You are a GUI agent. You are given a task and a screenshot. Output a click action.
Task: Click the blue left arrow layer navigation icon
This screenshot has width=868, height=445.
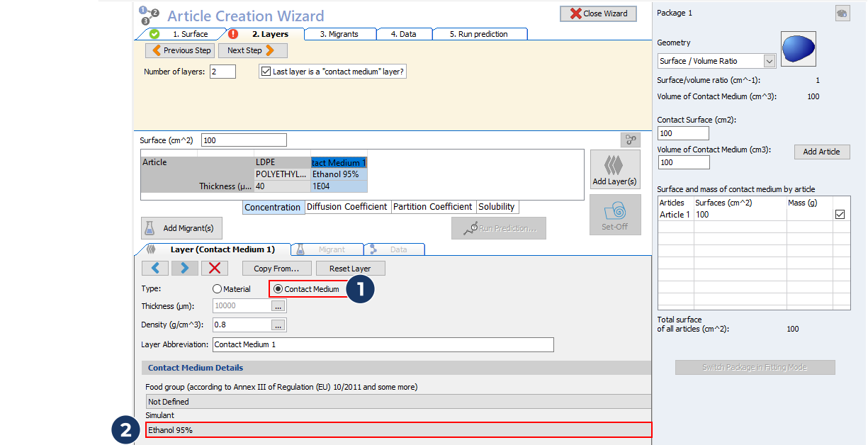pos(155,268)
